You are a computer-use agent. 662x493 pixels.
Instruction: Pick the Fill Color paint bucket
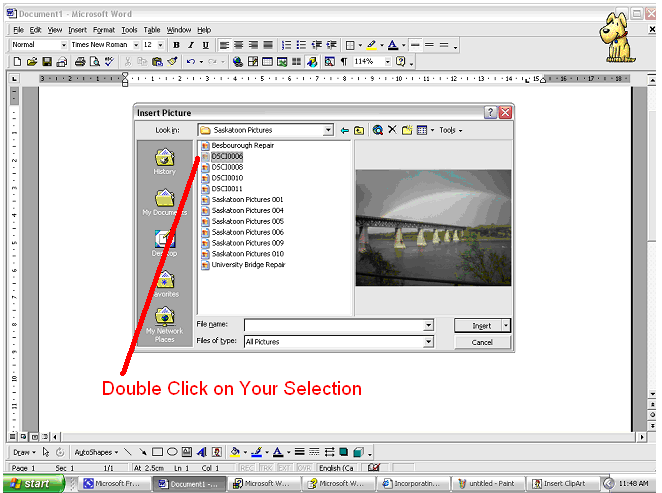tap(235, 452)
